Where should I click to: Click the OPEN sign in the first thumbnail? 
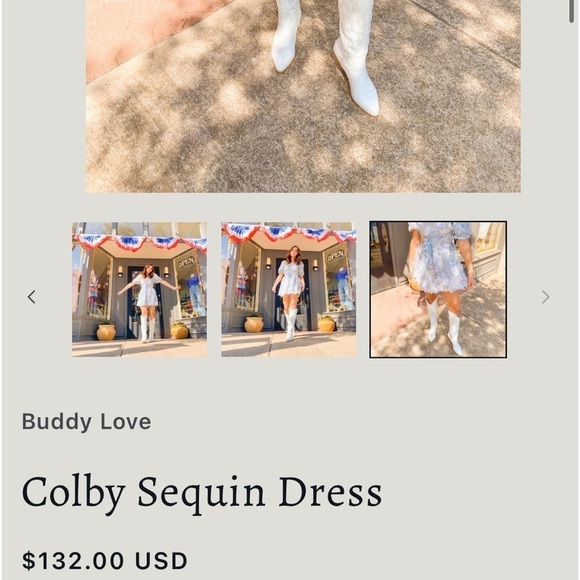(186, 263)
